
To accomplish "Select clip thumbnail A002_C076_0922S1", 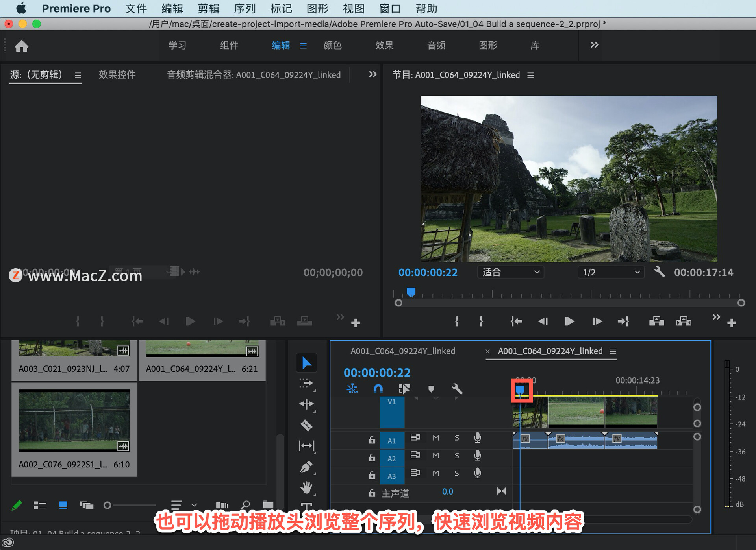I will (74, 420).
